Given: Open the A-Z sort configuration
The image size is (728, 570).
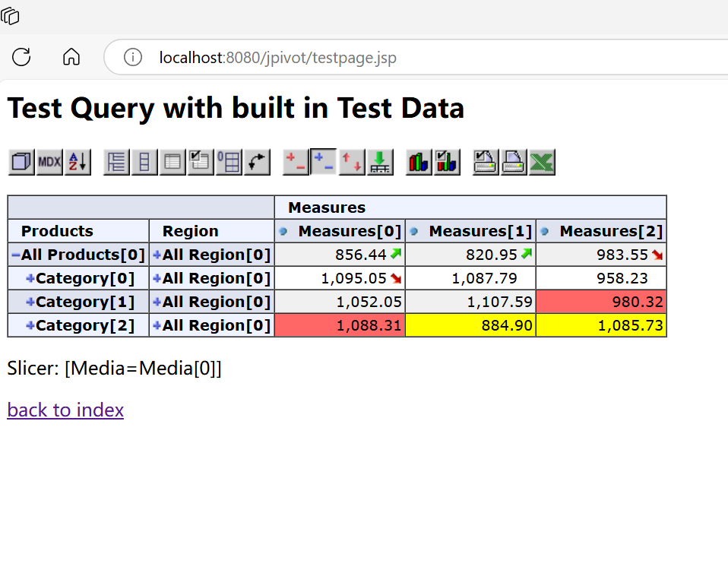Looking at the screenshot, I should click(78, 162).
